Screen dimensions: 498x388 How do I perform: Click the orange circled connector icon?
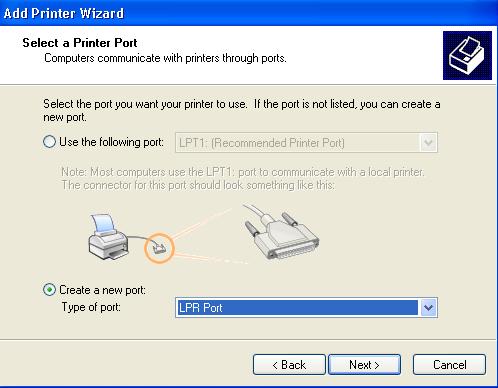point(159,248)
